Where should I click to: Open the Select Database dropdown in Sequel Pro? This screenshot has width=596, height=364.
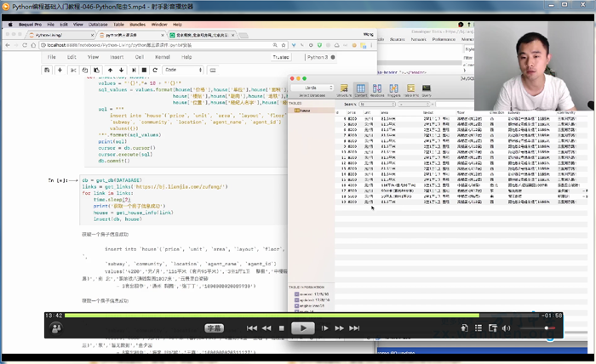pos(312,88)
